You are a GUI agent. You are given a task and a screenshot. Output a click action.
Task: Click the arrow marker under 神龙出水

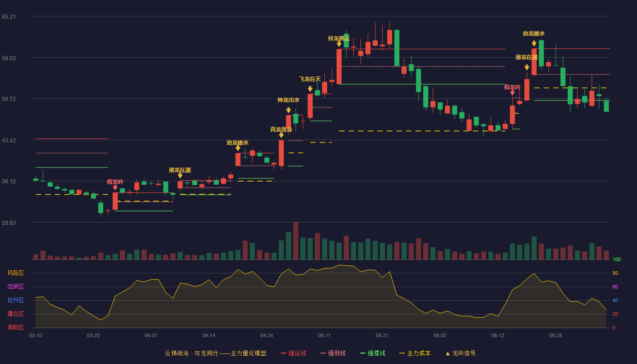coord(288,110)
